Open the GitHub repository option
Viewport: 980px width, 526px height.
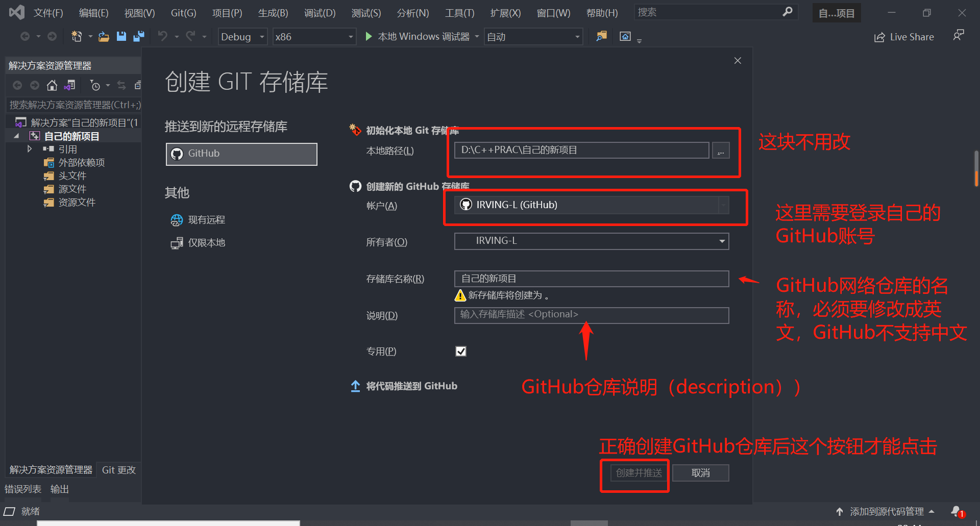[x=241, y=154]
